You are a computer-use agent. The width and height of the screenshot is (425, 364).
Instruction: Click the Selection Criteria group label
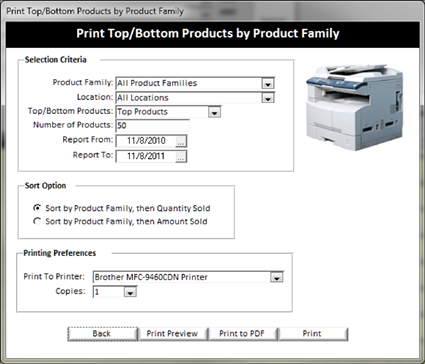[56, 60]
